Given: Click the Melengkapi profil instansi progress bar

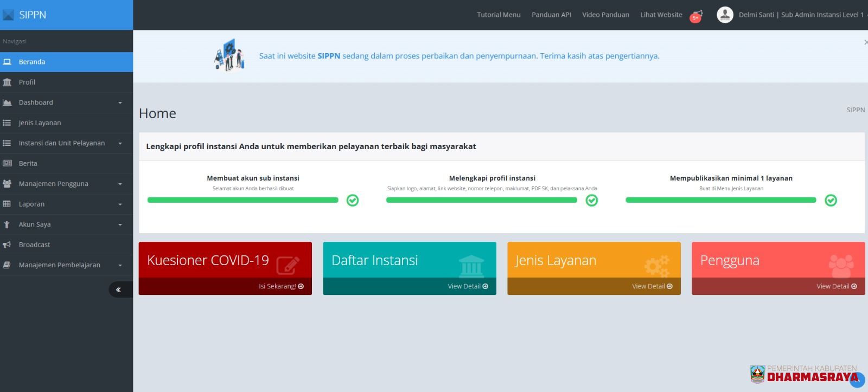Looking at the screenshot, I should (x=482, y=200).
